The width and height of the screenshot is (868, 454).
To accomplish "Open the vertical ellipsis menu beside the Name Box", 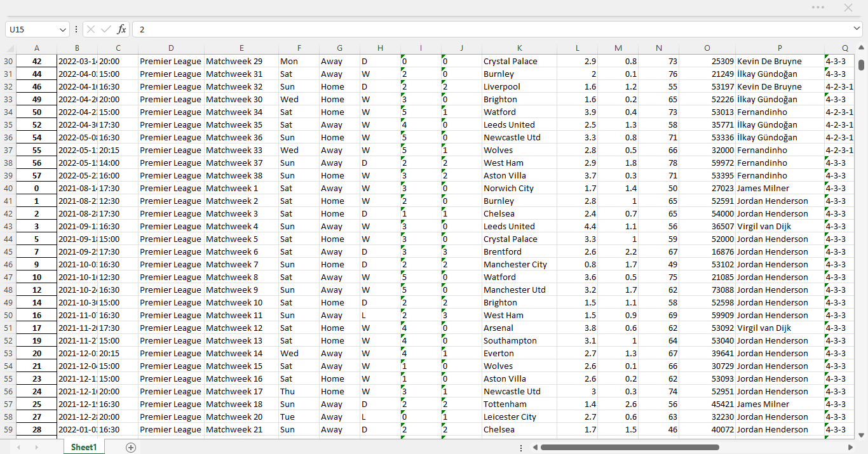I will [76, 29].
